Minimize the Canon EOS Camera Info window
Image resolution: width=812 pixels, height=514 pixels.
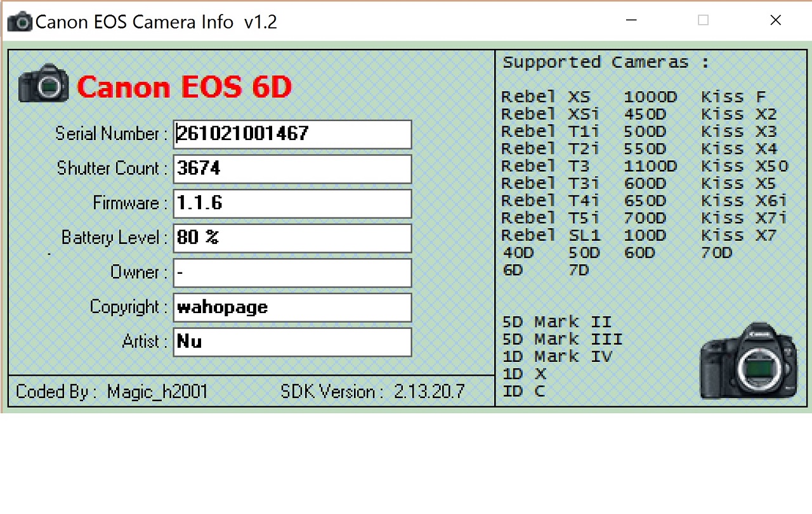(631, 20)
